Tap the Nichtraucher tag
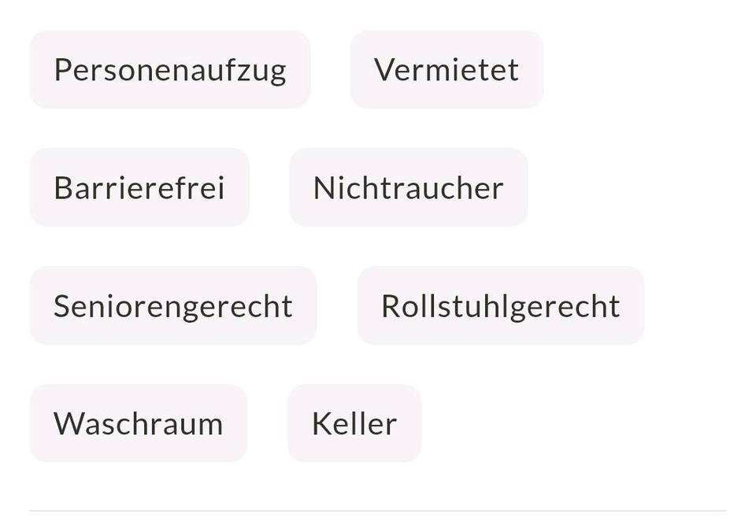756x532 pixels. (x=408, y=188)
